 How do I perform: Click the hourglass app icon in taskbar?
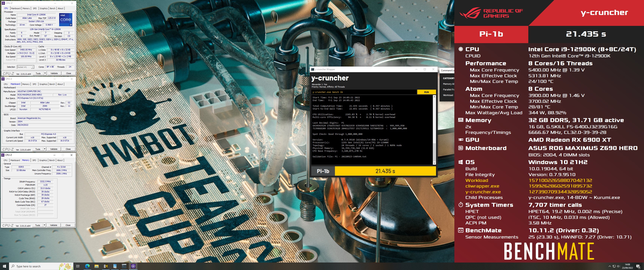(x=115, y=266)
